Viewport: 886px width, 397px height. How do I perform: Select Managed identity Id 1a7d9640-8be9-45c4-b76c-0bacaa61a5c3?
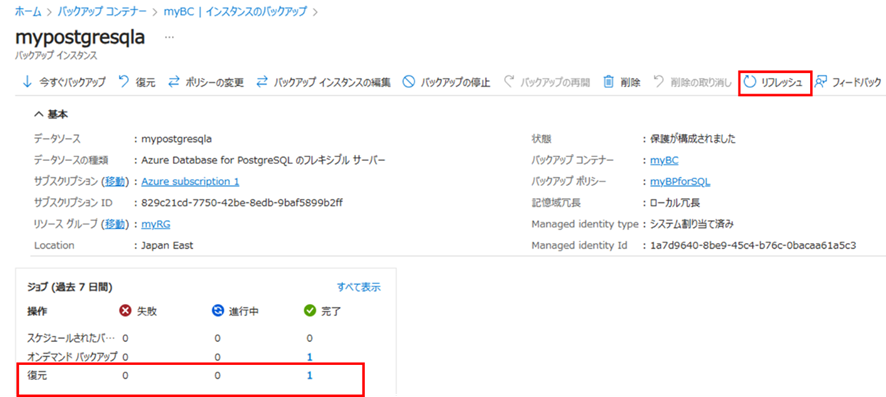(753, 246)
